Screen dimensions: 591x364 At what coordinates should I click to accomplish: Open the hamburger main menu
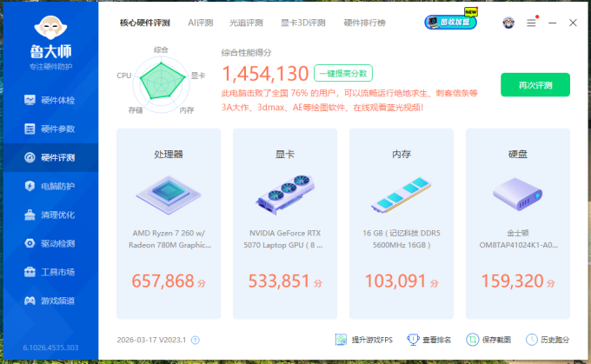531,23
